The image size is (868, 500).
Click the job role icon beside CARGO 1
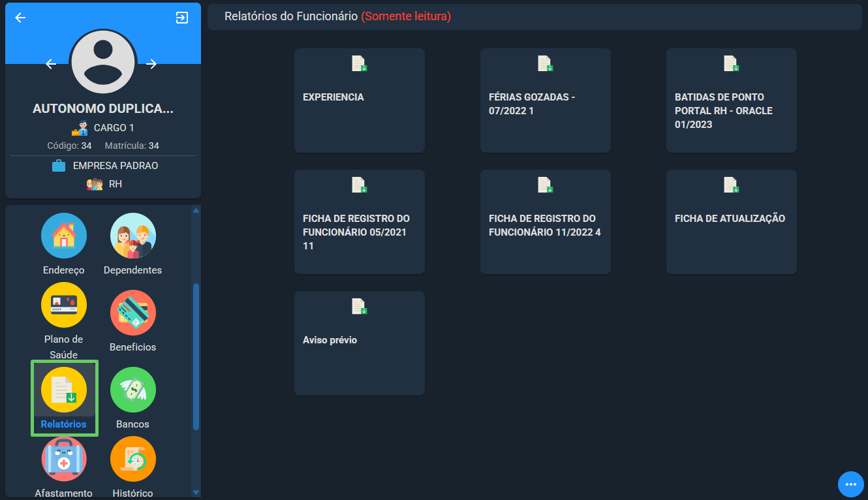[x=80, y=128]
